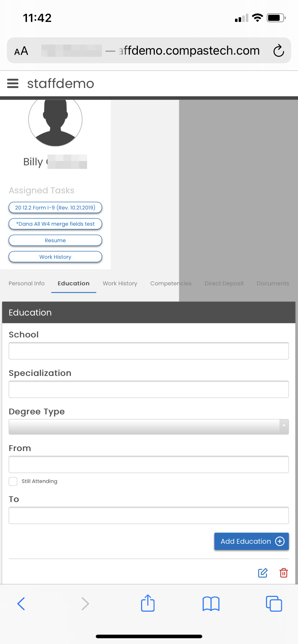Click the profile avatar picture

pos(55,120)
